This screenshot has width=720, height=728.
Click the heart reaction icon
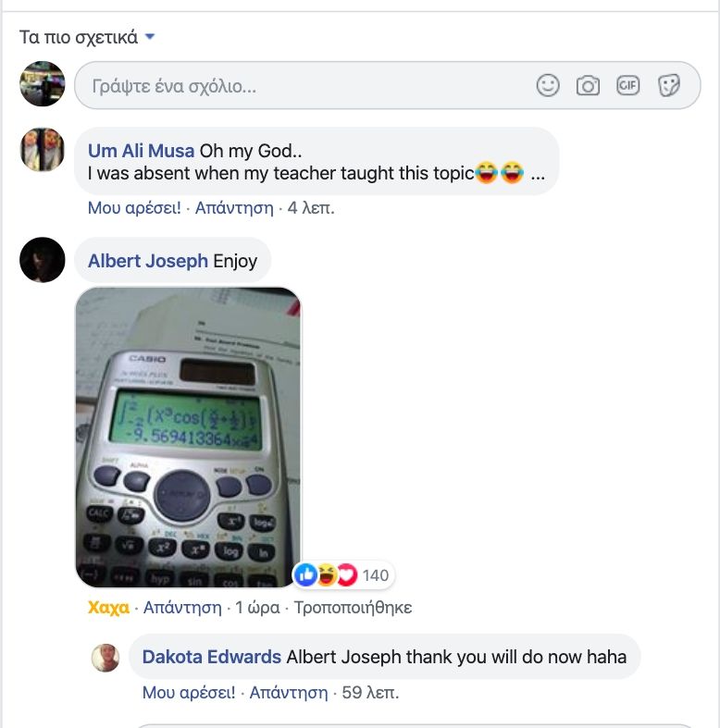pos(346,575)
